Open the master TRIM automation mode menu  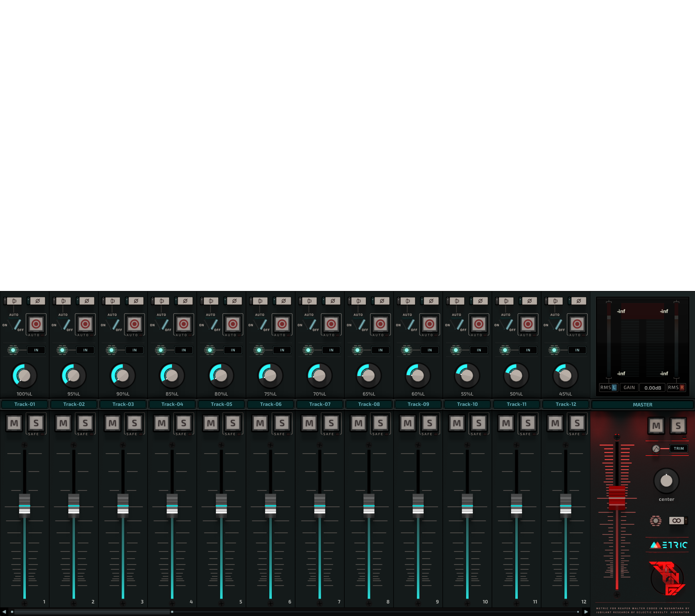coord(679,449)
